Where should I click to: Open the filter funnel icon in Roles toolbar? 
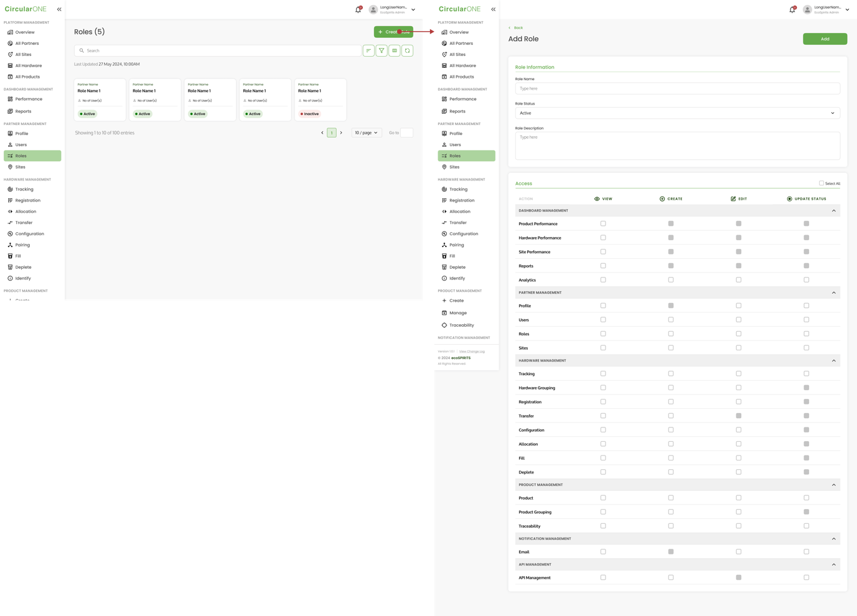(382, 50)
